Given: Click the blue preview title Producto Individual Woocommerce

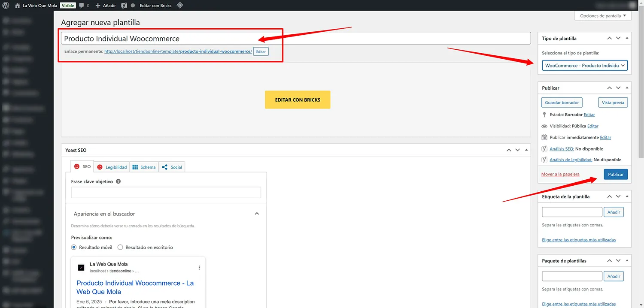Looking at the screenshot, I should click(135, 287).
